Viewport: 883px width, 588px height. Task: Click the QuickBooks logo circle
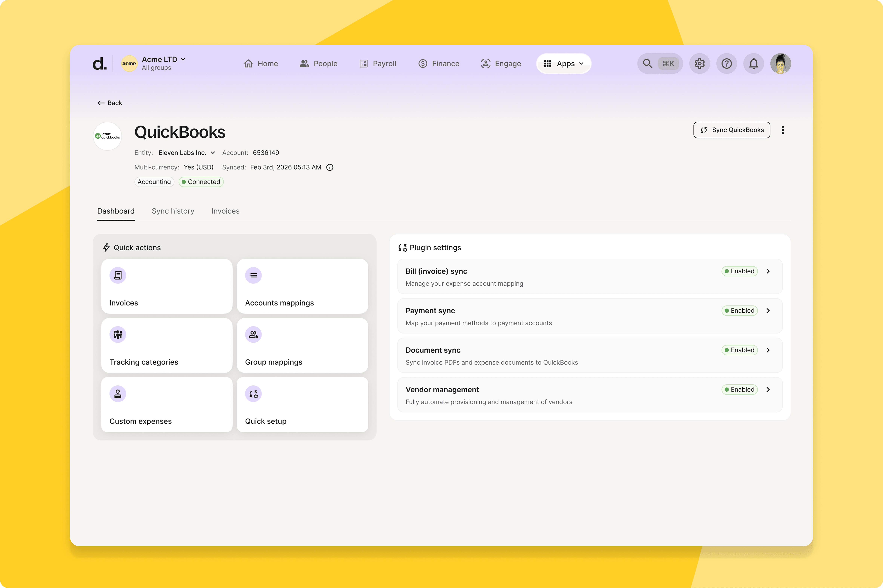pyautogui.click(x=107, y=136)
